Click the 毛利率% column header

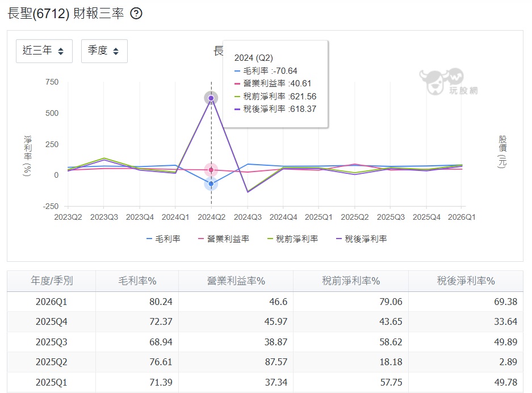pos(137,281)
